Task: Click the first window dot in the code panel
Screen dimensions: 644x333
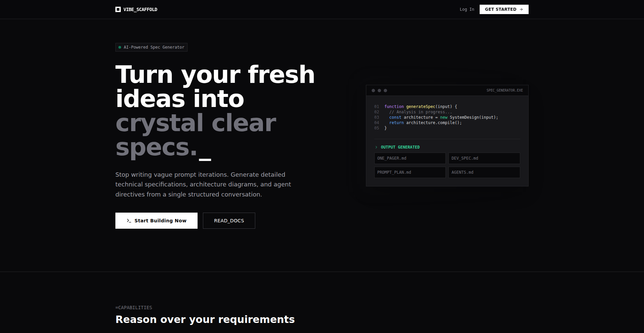Action: coord(373,91)
